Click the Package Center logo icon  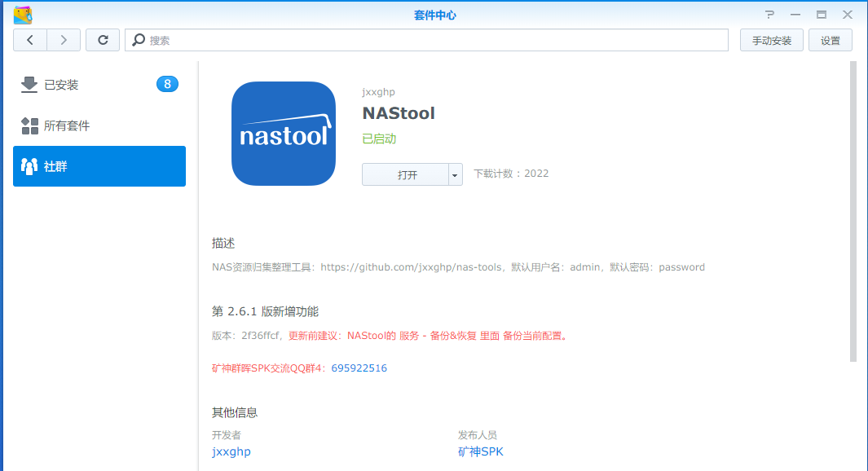[x=23, y=15]
